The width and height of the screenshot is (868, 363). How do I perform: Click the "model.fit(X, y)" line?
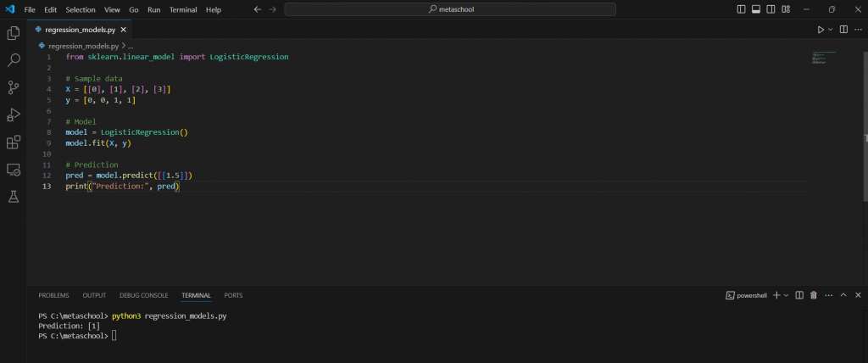click(98, 143)
